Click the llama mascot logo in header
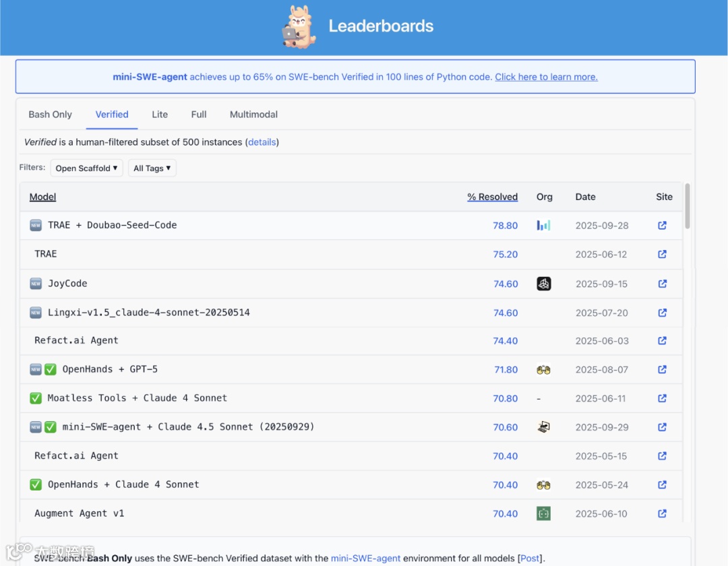The height and width of the screenshot is (566, 728). [x=299, y=26]
